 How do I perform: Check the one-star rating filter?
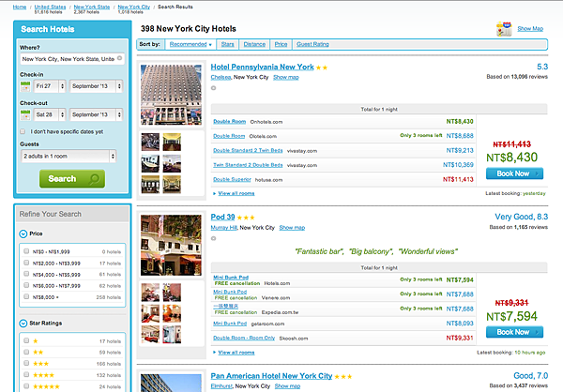point(26,340)
